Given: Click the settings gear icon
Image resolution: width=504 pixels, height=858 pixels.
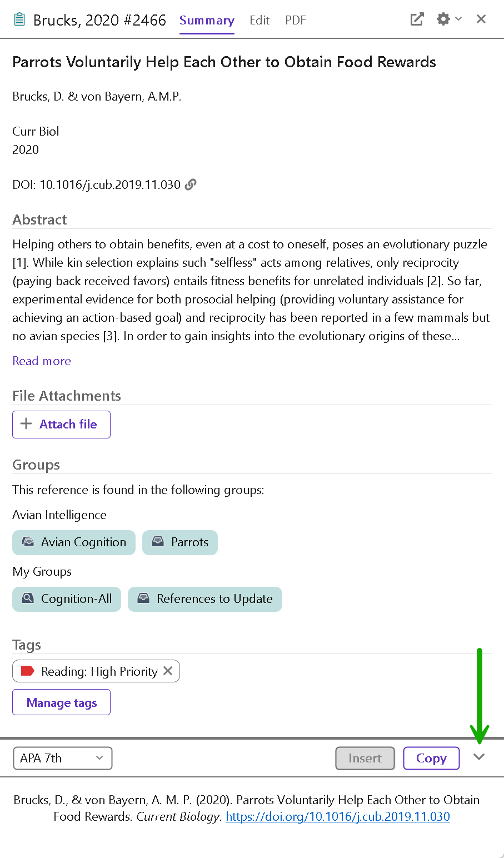Looking at the screenshot, I should (443, 19).
